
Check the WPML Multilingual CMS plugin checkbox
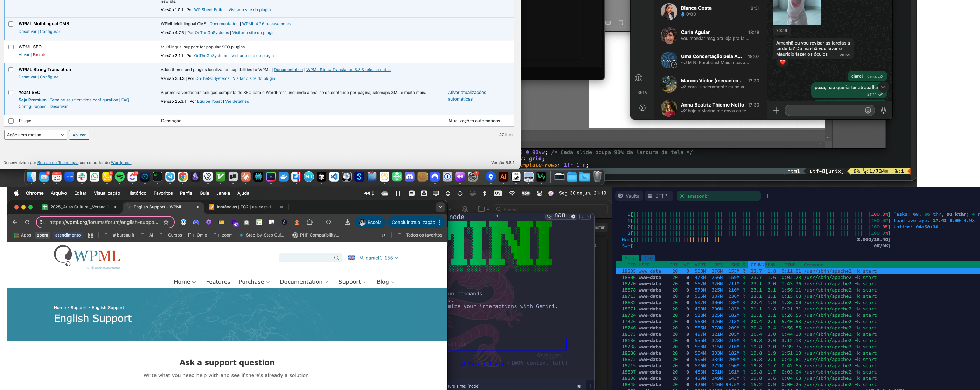point(11,24)
